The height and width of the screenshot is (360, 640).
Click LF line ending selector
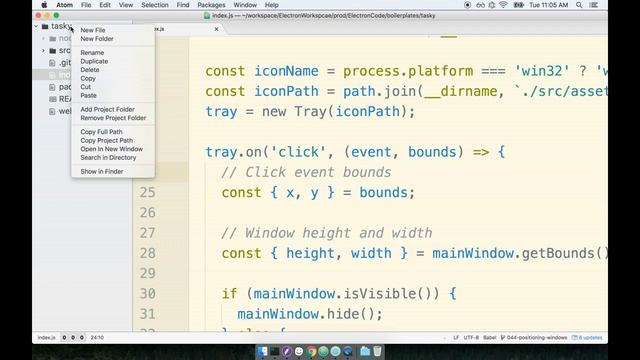click(x=456, y=338)
